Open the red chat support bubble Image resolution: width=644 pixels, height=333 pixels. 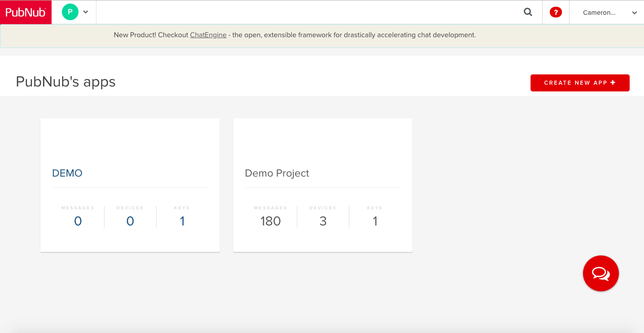pos(600,273)
